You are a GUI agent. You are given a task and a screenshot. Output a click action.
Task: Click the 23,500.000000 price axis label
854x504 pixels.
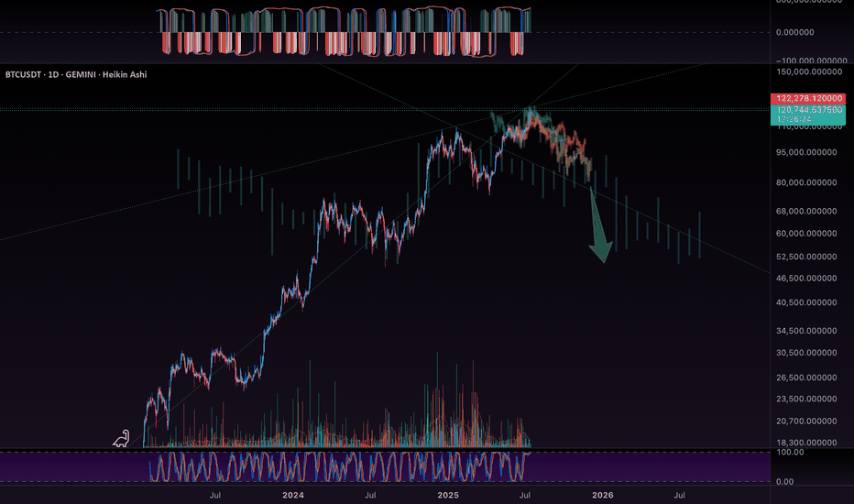tap(806, 400)
